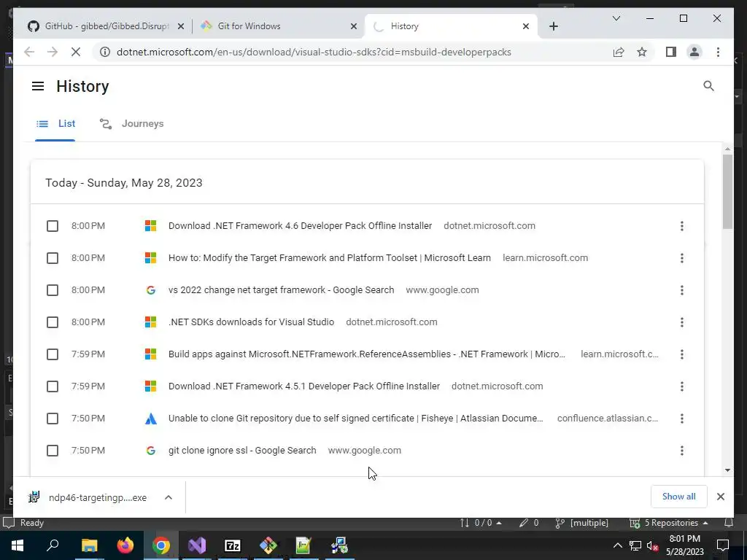Open Git for Windows taskbar icon

pyautogui.click(x=268, y=545)
